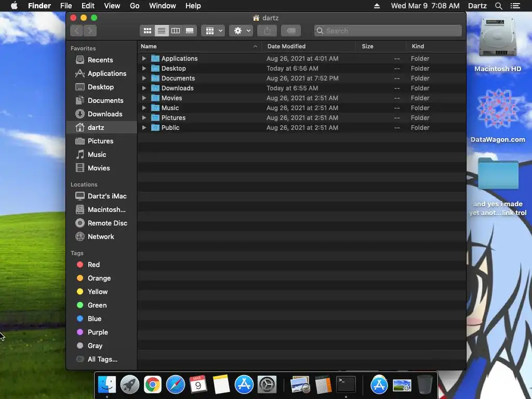The width and height of the screenshot is (532, 399).
Task: Open the File menu
Action: click(66, 6)
